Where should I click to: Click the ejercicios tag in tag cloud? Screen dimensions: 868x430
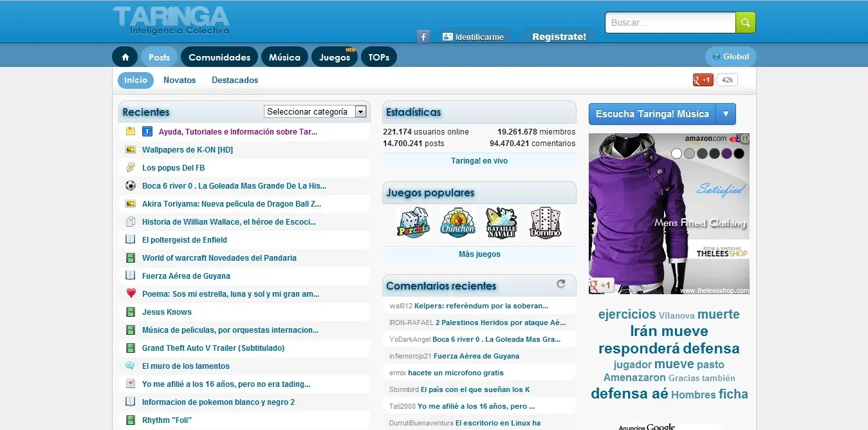[627, 315]
